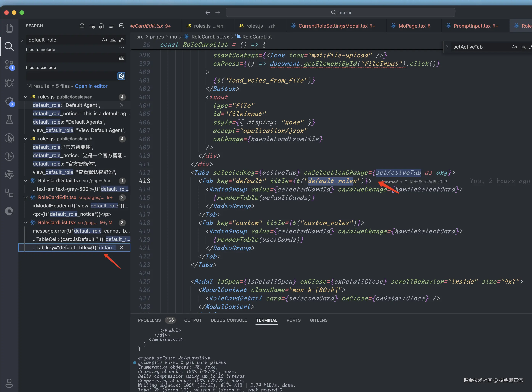Viewport: 532px width, 392px height.
Task: Toggle Match Case in search box
Action: (104, 40)
